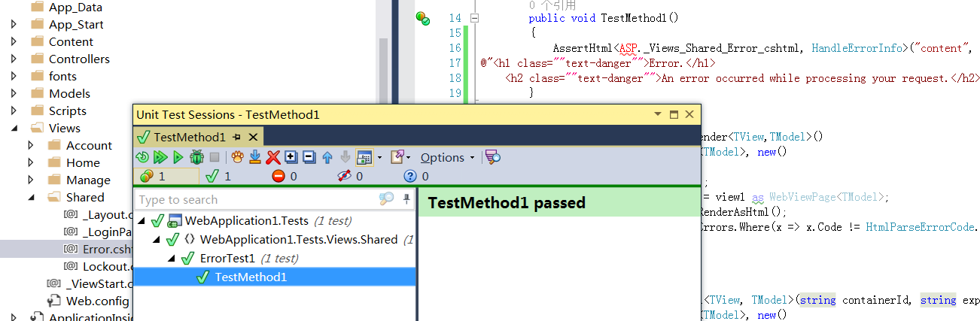This screenshot has width=980, height=321.
Task: Open the Options dropdown menu
Action: (447, 157)
